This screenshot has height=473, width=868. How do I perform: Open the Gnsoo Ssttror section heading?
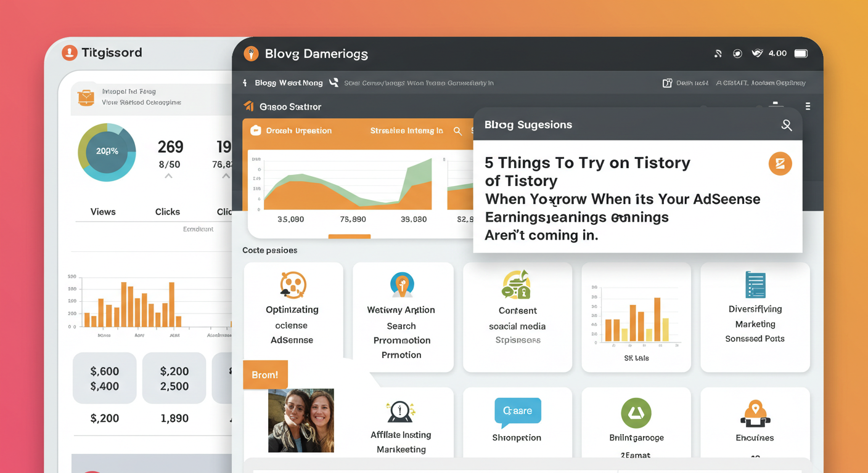pos(290,107)
